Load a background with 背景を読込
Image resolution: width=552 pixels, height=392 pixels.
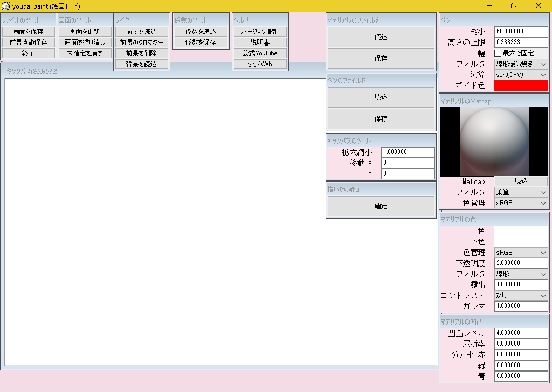tap(142, 64)
